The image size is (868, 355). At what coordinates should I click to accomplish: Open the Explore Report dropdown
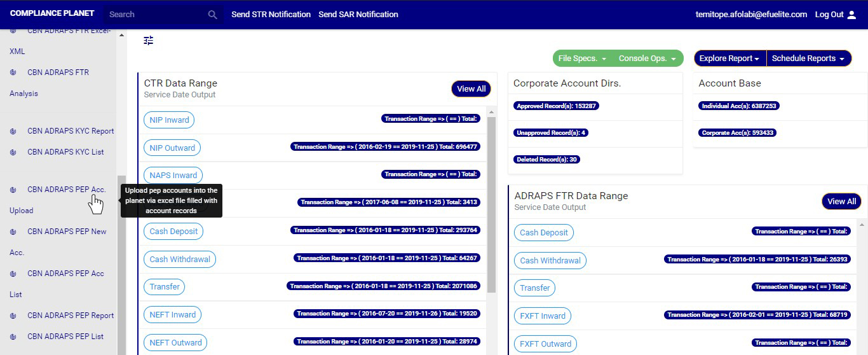pos(729,59)
